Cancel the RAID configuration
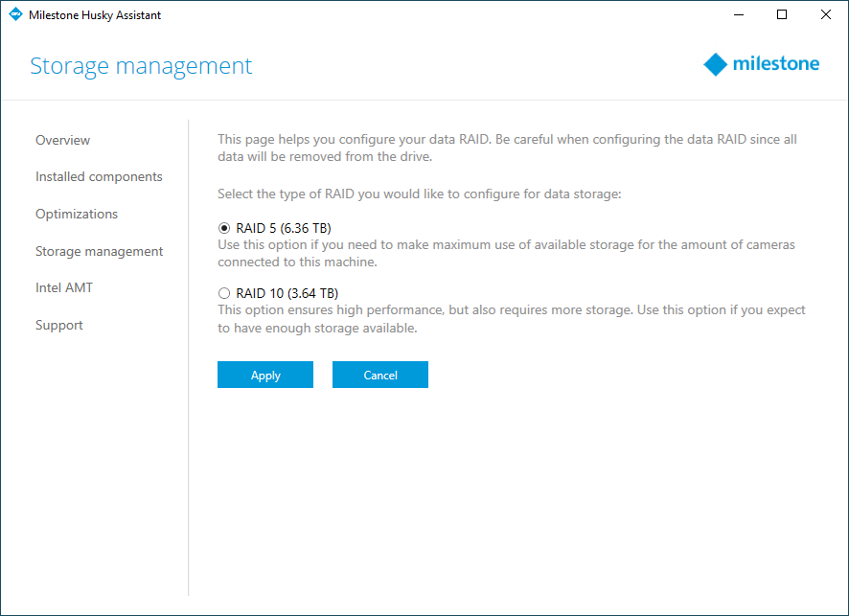This screenshot has width=849, height=616. 380,375
